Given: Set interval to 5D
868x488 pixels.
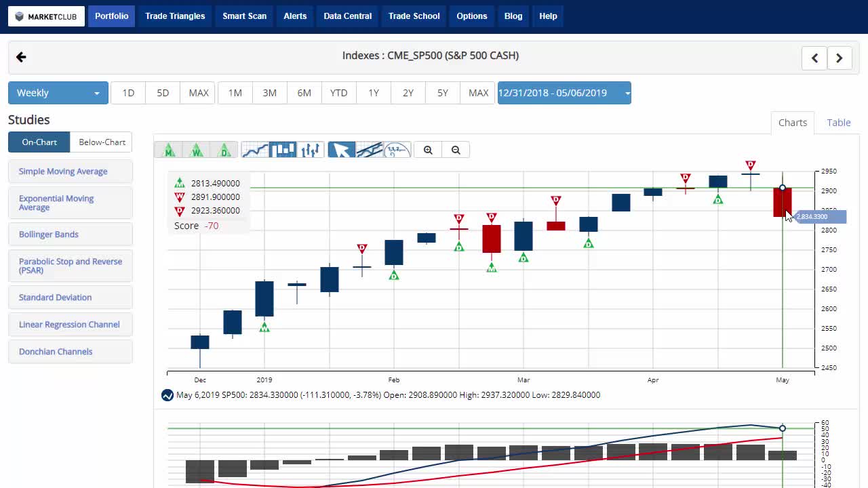Looking at the screenshot, I should [x=163, y=93].
